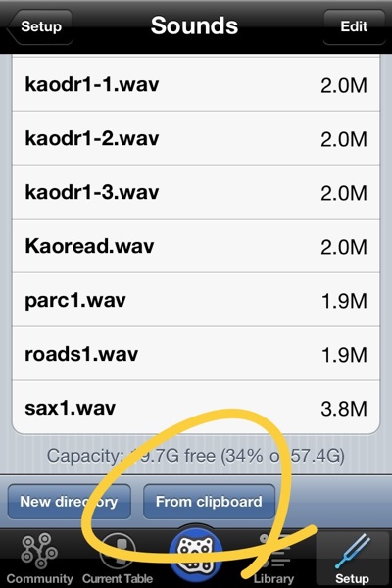The width and height of the screenshot is (392, 588).
Task: Select the Kaoread.wav file
Action: pyautogui.click(x=196, y=246)
